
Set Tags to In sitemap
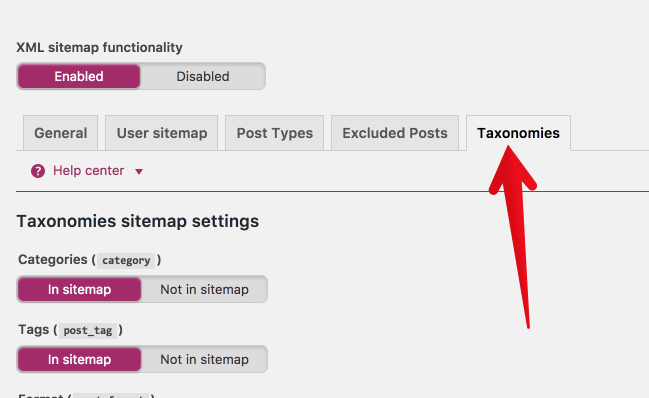(79, 359)
